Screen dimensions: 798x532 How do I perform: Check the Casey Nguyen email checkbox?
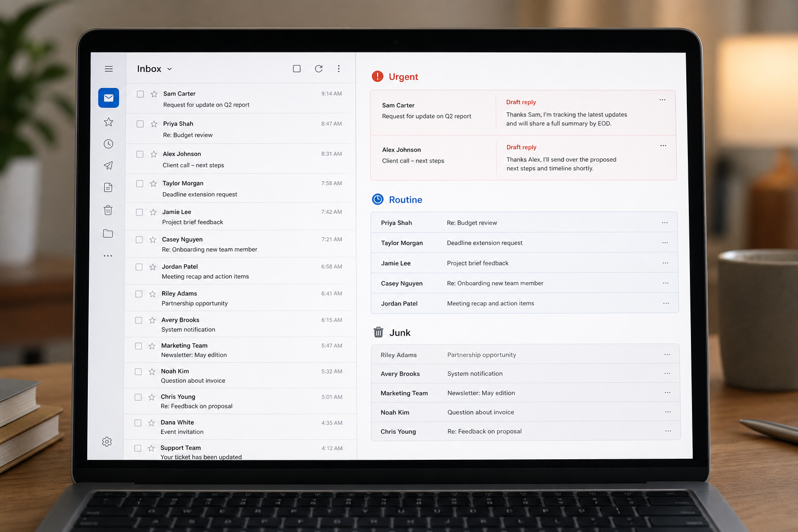click(139, 240)
